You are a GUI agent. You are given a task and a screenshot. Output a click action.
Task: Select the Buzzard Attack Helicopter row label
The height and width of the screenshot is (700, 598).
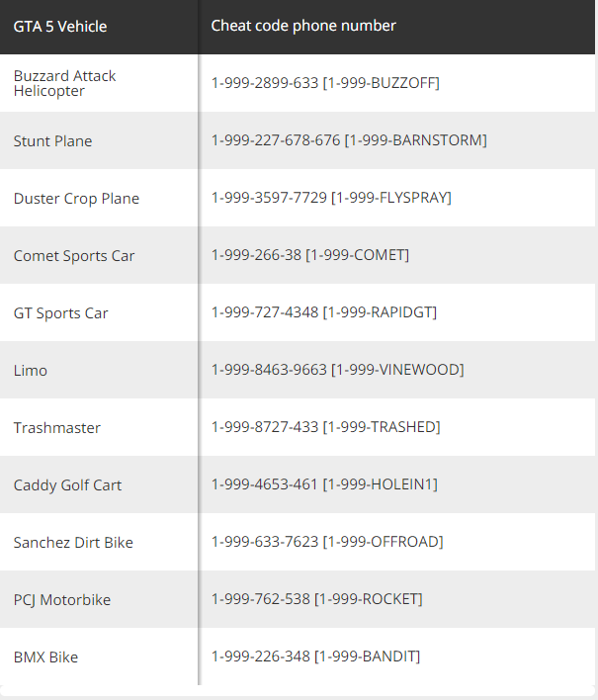tap(64, 83)
